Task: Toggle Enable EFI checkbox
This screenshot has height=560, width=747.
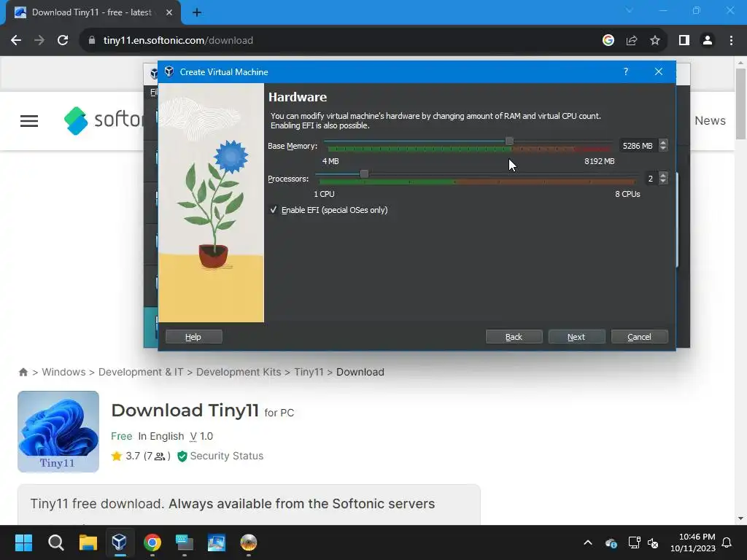Action: [274, 210]
